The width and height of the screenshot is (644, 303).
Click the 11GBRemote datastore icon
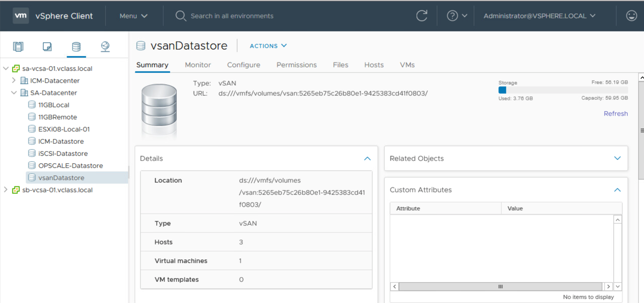coord(32,117)
